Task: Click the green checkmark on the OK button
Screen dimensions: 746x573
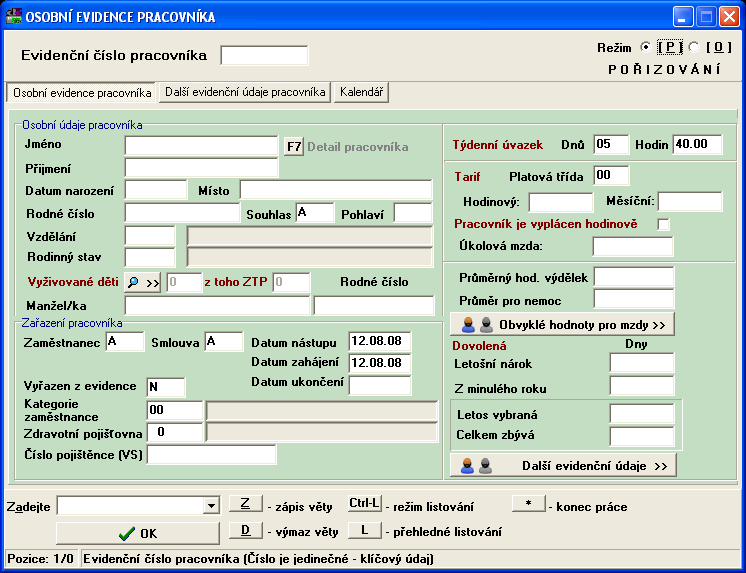Action: (x=127, y=534)
